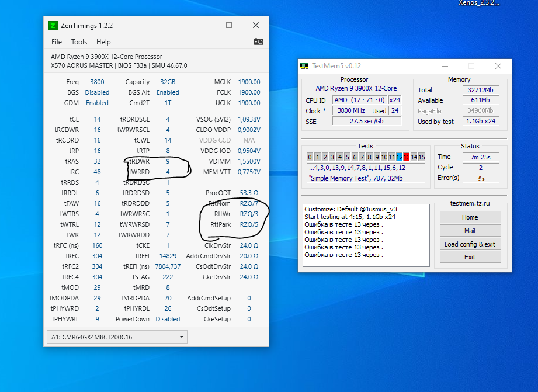Click the green ZenTimings app icon
This screenshot has width=538, height=392.
(x=53, y=25)
